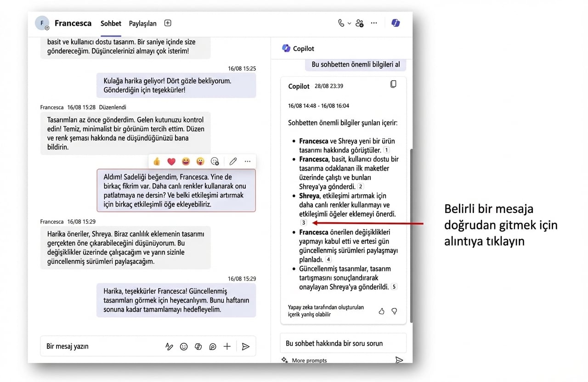Viewport: 588px width, 382px height.
Task: Select the Sohbet tab
Action: [110, 23]
